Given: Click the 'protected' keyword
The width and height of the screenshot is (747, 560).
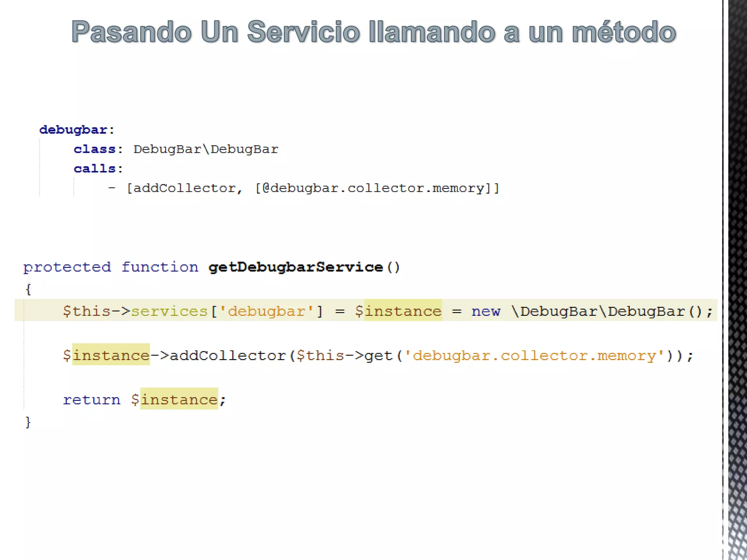Looking at the screenshot, I should [x=67, y=267].
